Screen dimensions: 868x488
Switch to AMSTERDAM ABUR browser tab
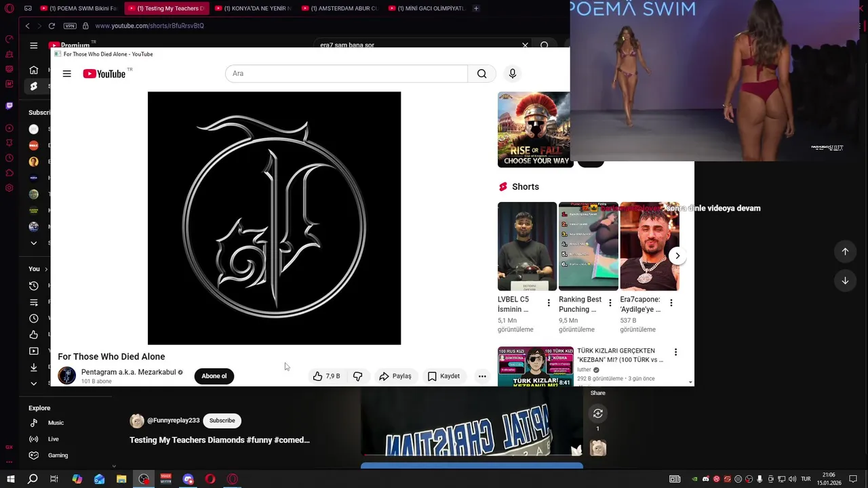click(340, 8)
